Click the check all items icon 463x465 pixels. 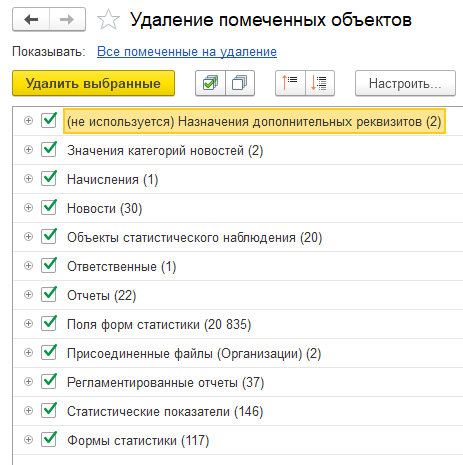[x=210, y=83]
